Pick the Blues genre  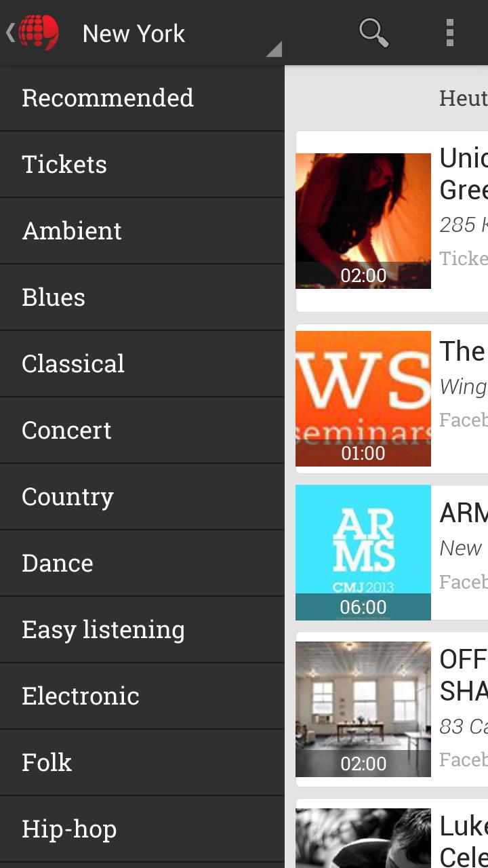(142, 297)
